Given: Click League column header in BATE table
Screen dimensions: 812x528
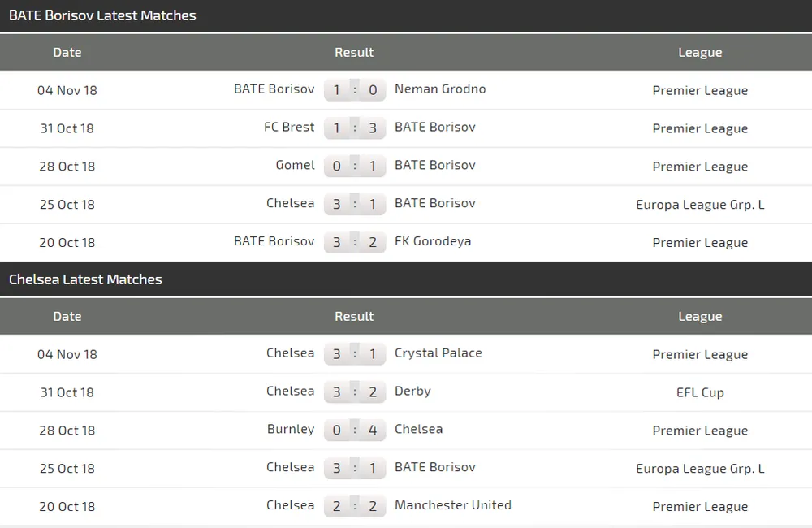Looking at the screenshot, I should click(700, 52).
